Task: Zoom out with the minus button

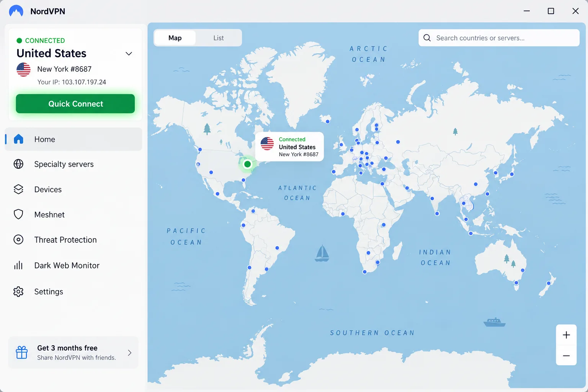Action: point(566,356)
